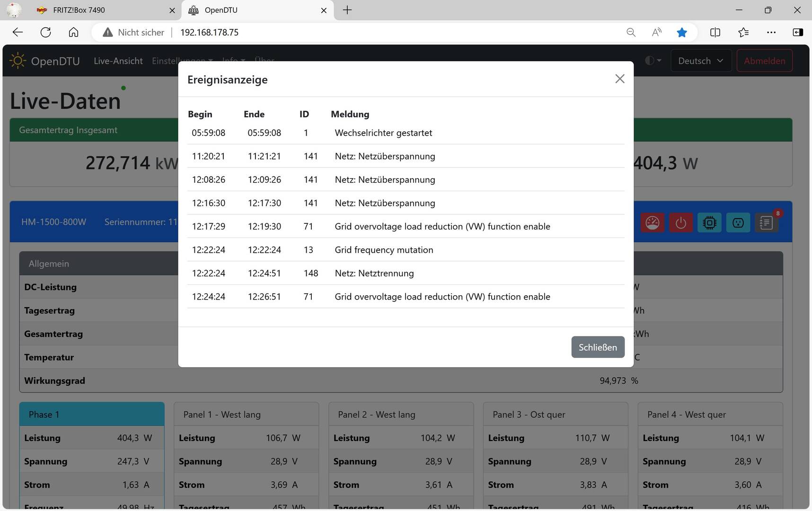
Task: Reload the page with refresh icon
Action: [45, 32]
